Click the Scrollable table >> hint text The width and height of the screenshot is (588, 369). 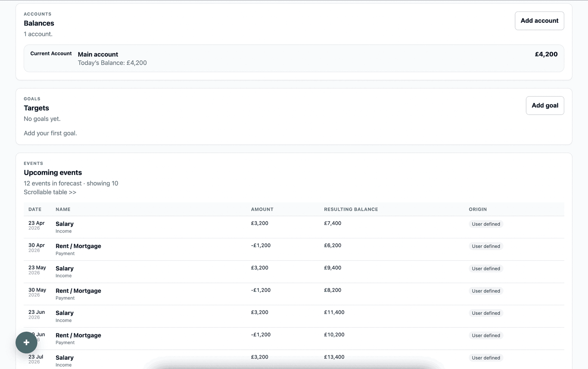[50, 192]
